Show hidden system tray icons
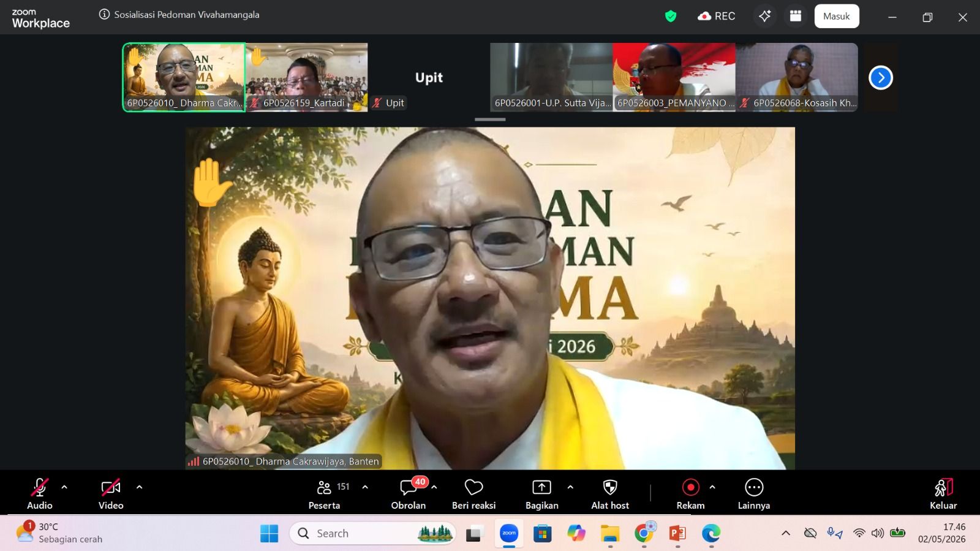 click(786, 533)
